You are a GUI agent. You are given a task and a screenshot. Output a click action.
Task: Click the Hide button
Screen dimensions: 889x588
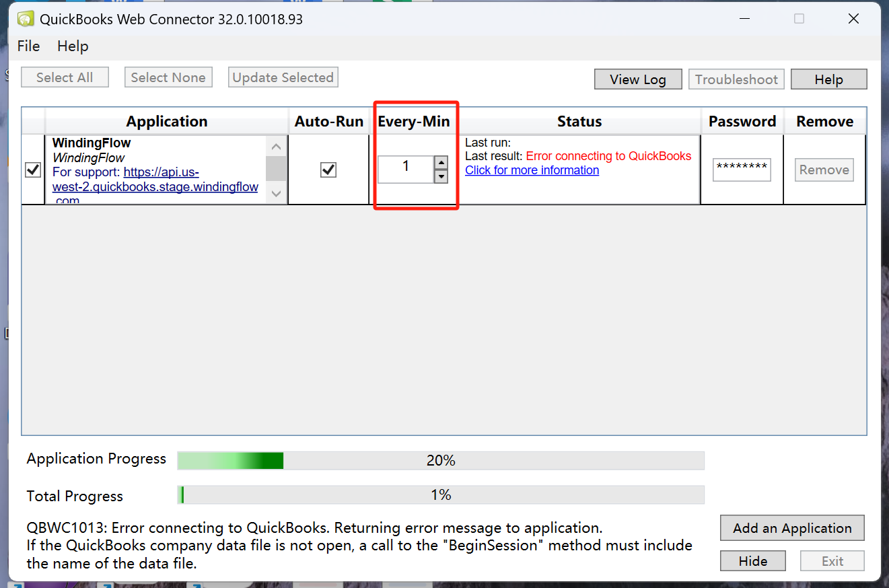tap(753, 561)
